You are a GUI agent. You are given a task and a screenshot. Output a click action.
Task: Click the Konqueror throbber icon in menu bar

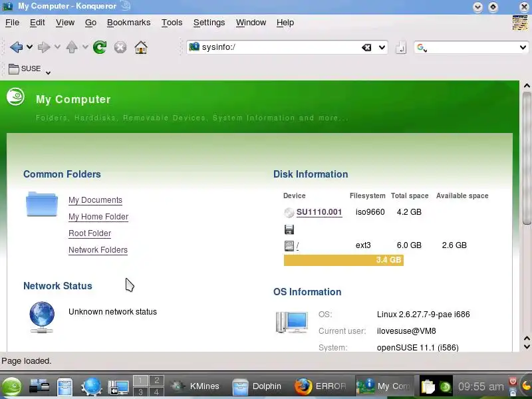[x=520, y=23]
